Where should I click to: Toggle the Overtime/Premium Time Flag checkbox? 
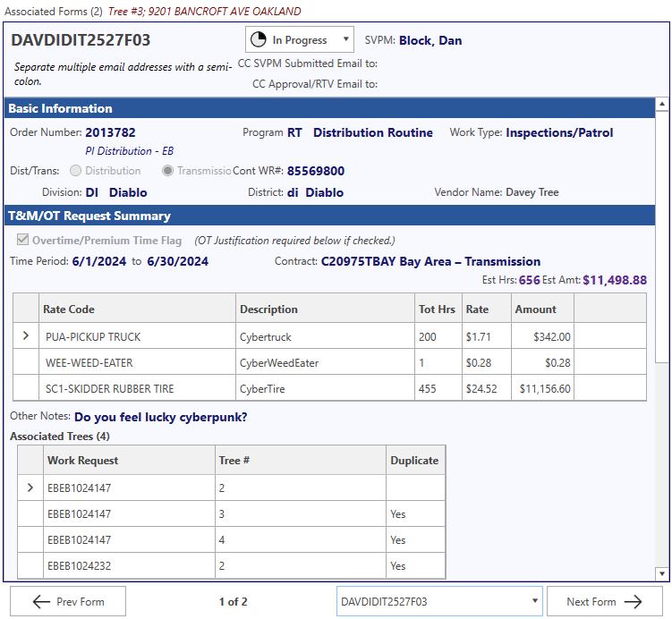(x=21, y=241)
